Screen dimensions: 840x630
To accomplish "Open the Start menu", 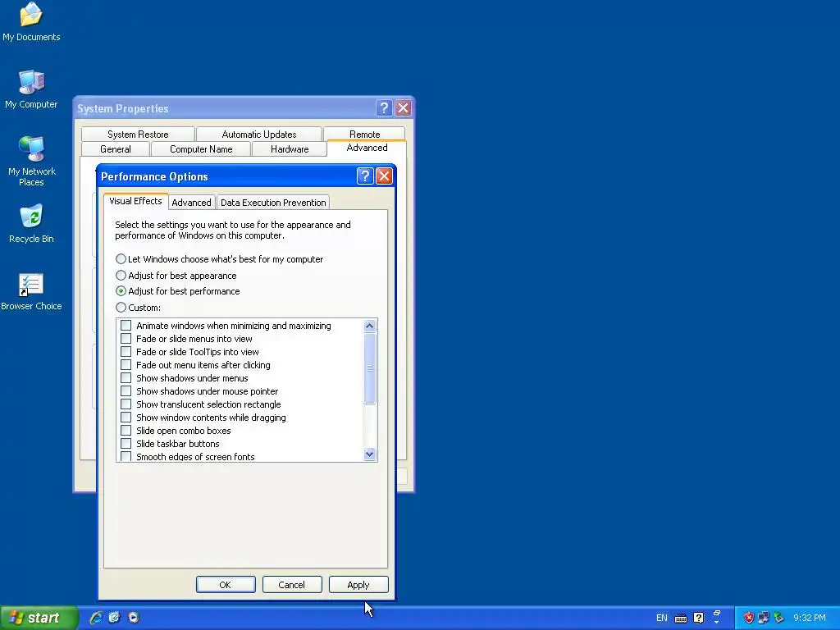I will [39, 618].
